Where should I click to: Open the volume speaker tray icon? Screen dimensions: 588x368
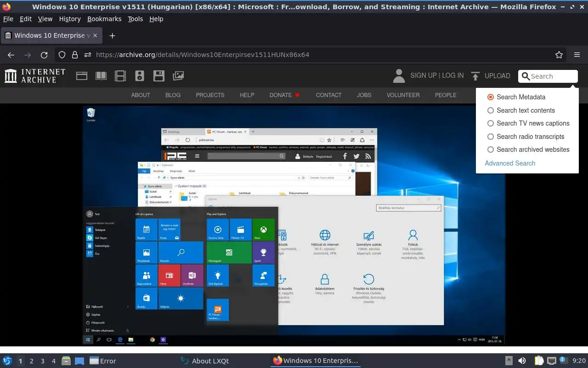(x=522, y=361)
